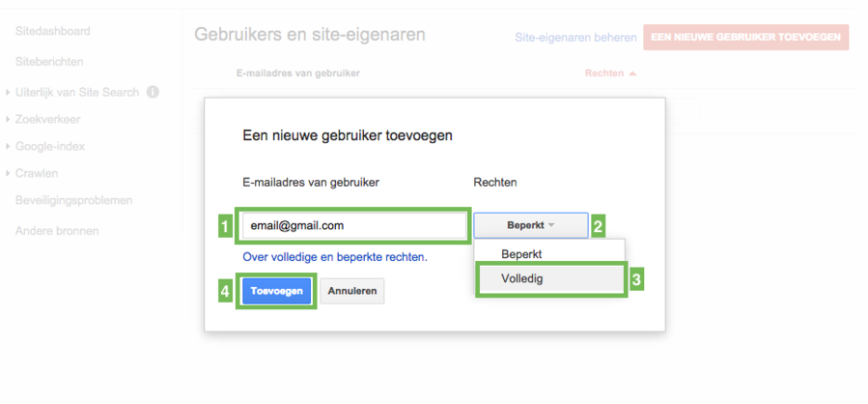Focus the user email address input field
868x404 pixels.
(352, 225)
